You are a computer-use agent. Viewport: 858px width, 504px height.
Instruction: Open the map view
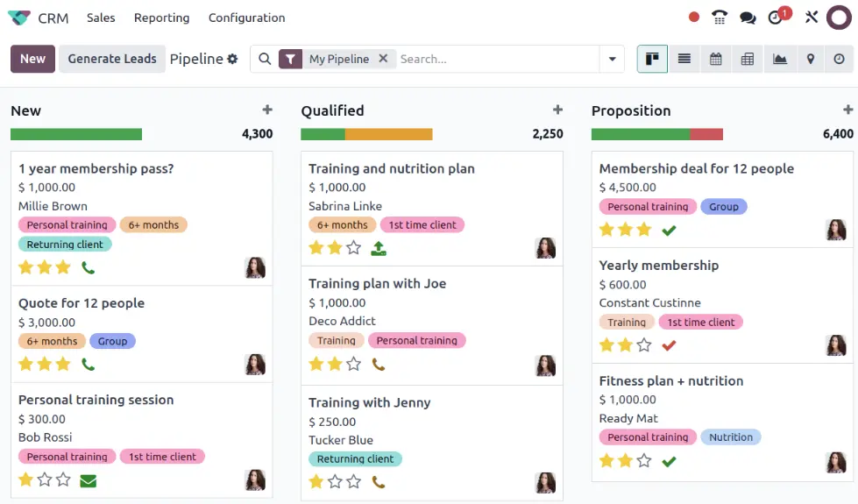point(811,59)
